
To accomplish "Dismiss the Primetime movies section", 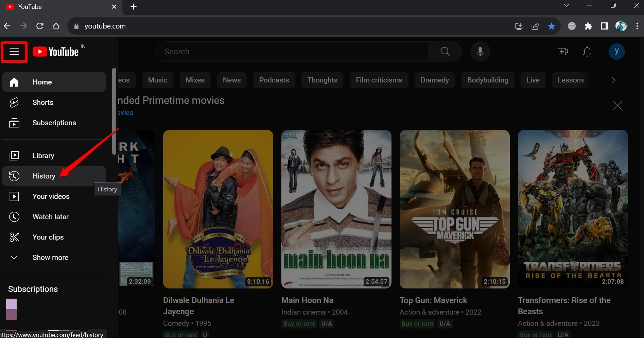I will tap(617, 106).
